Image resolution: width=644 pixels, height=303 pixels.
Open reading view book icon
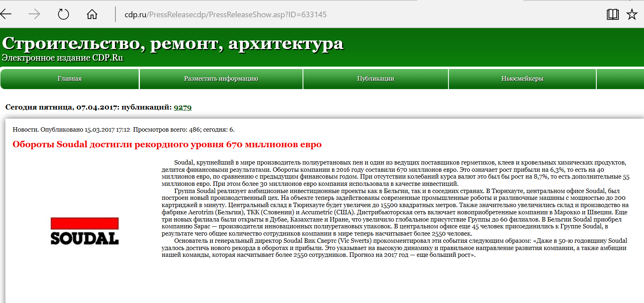(x=613, y=14)
